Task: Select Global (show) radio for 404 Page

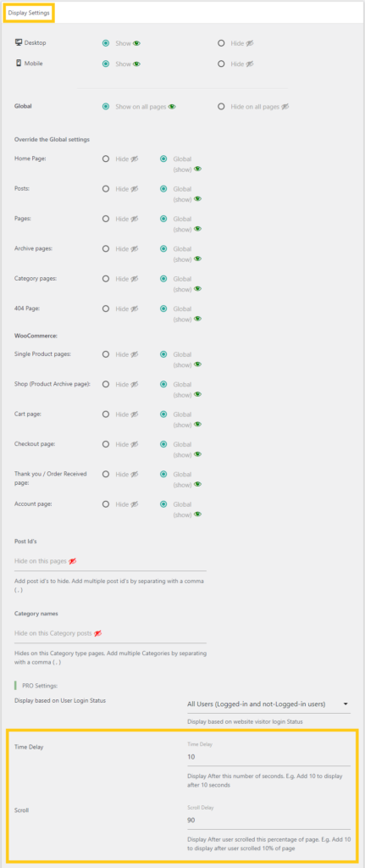Action: pyautogui.click(x=163, y=309)
